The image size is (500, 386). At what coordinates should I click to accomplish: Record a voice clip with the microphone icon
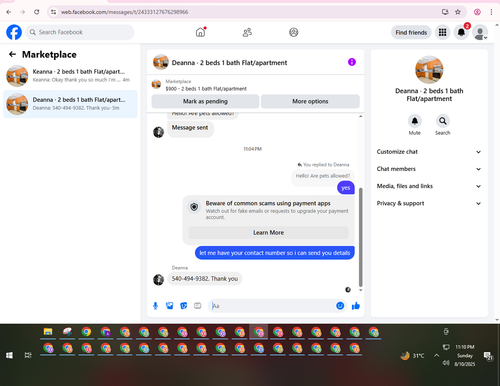pyautogui.click(x=155, y=306)
